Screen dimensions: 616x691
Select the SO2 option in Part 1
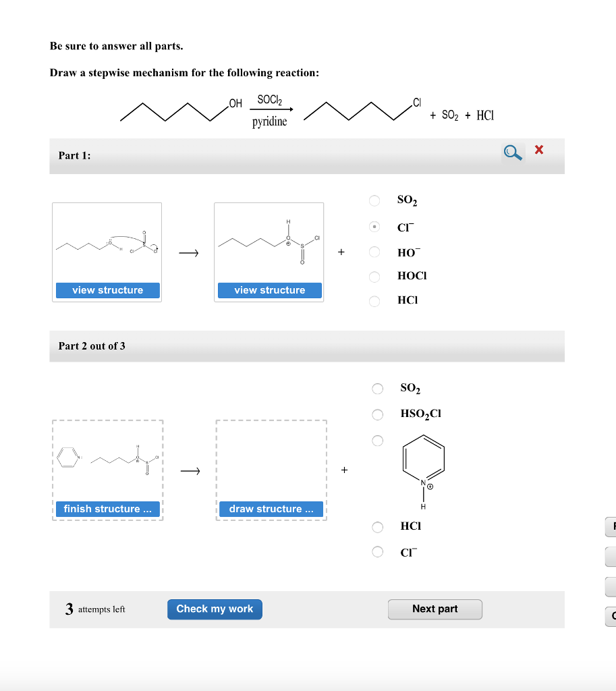click(374, 200)
